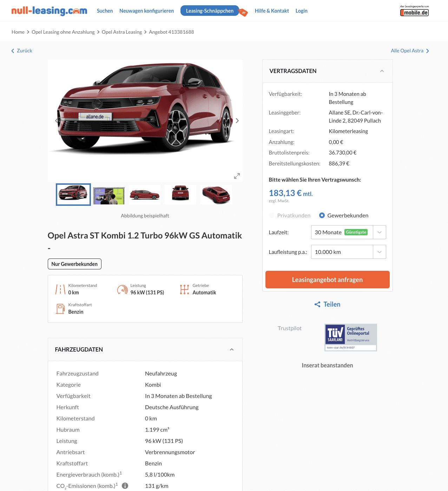Open the Opel Astra Leasing breadcrumb
448x491 pixels.
(122, 32)
